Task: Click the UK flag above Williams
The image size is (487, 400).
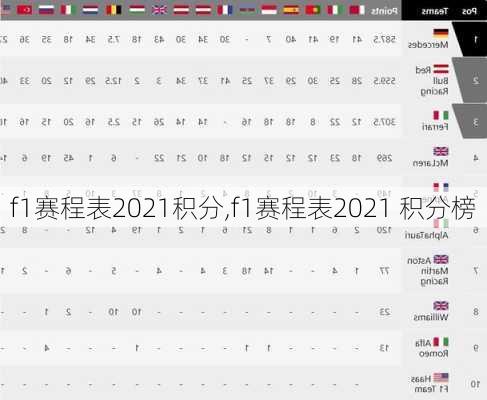Action: [x=441, y=306]
